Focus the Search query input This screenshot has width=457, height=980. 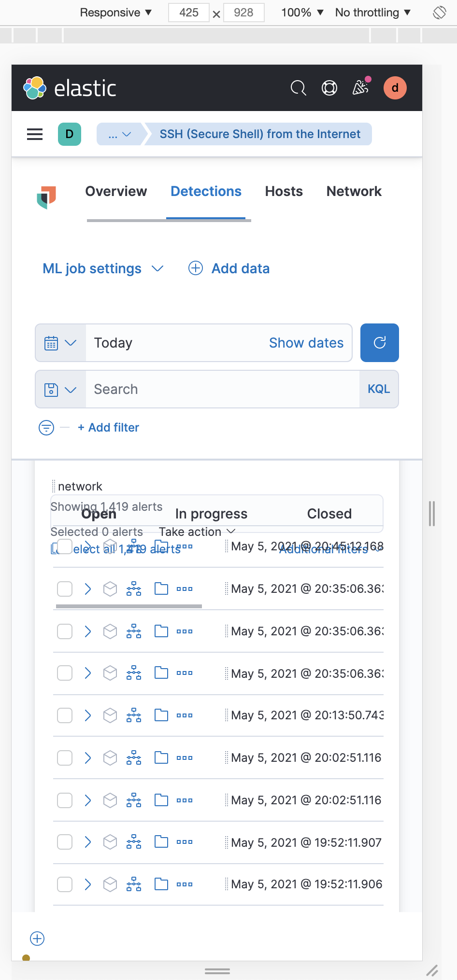pos(222,389)
